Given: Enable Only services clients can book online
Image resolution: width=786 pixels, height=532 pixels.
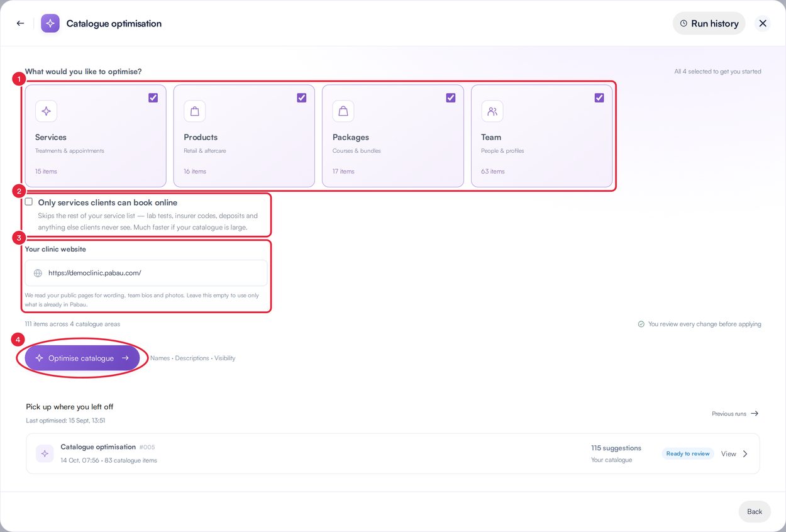Looking at the screenshot, I should point(29,202).
